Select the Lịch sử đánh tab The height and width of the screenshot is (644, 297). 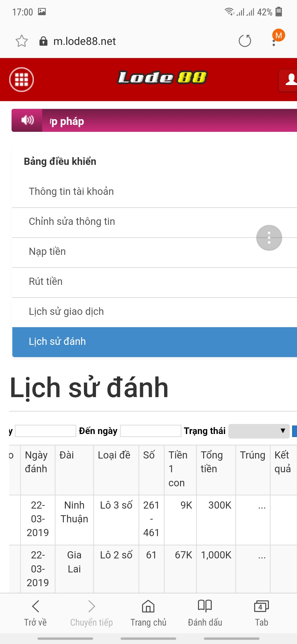coord(57,342)
